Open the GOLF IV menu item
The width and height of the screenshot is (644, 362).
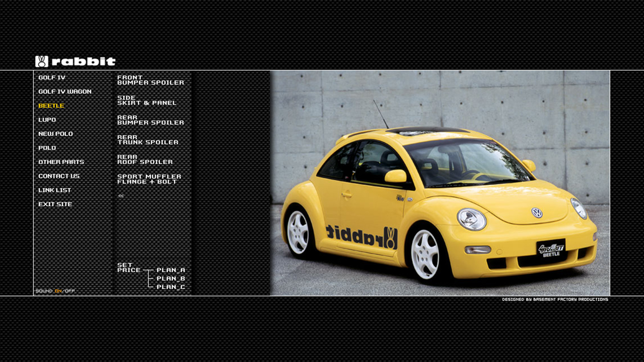pos(52,77)
